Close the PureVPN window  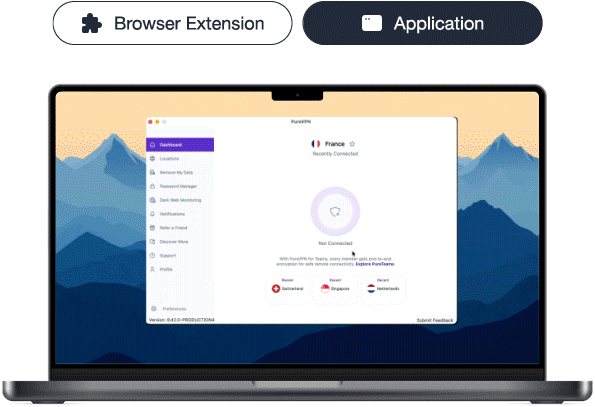pos(150,122)
